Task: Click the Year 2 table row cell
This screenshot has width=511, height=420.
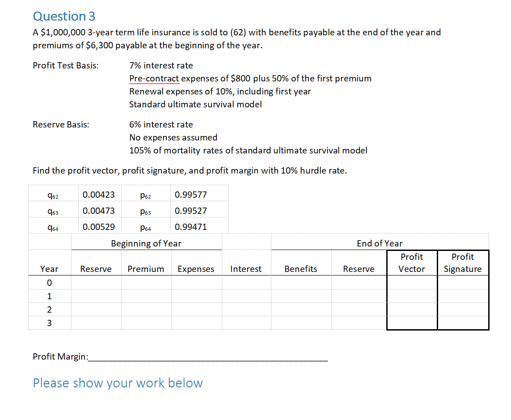Action: (x=49, y=309)
